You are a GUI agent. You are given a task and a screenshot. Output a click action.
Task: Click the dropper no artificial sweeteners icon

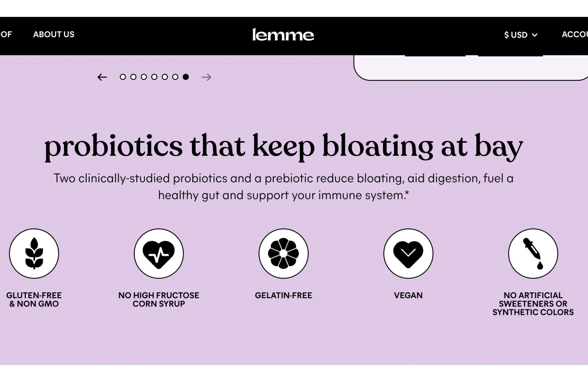[x=533, y=254]
